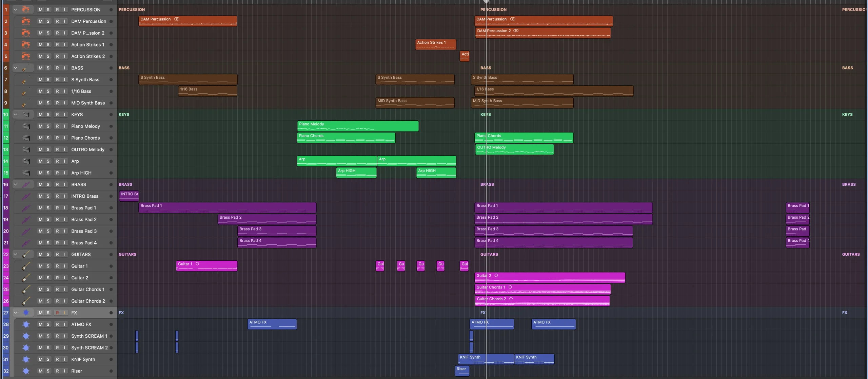Click the playhead marker at the ruler top
The height and width of the screenshot is (379, 868).
(x=486, y=2)
